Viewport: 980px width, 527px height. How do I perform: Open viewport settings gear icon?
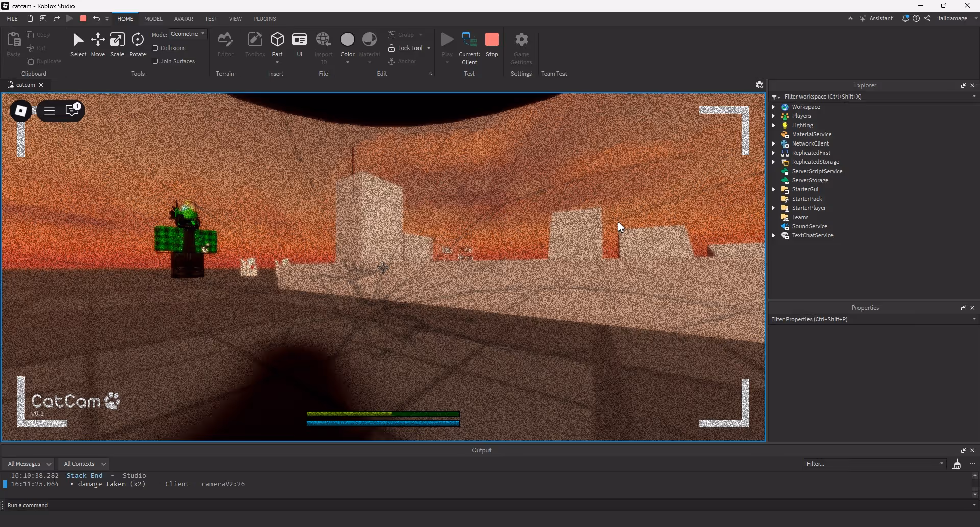coord(759,85)
